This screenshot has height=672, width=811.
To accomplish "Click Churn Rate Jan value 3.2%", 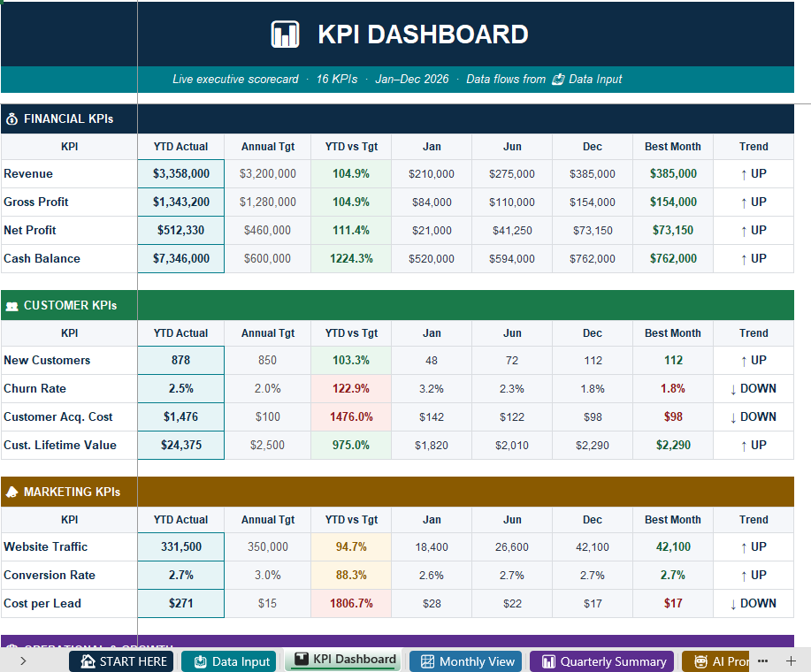I will point(432,389).
